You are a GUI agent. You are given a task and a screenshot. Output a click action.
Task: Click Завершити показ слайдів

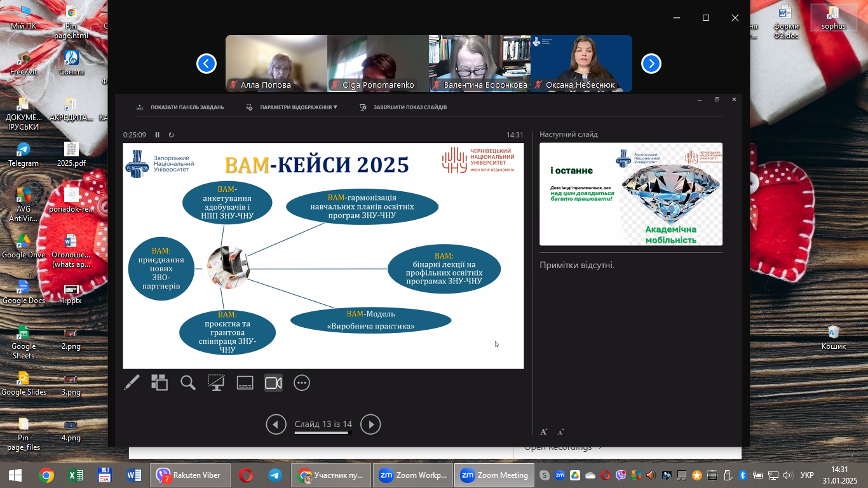click(x=403, y=107)
